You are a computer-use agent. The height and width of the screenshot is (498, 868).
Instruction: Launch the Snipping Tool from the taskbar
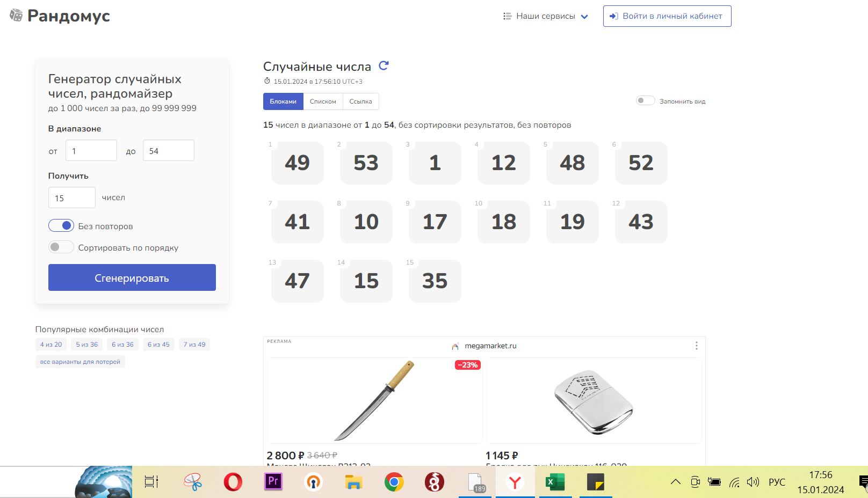click(x=192, y=482)
